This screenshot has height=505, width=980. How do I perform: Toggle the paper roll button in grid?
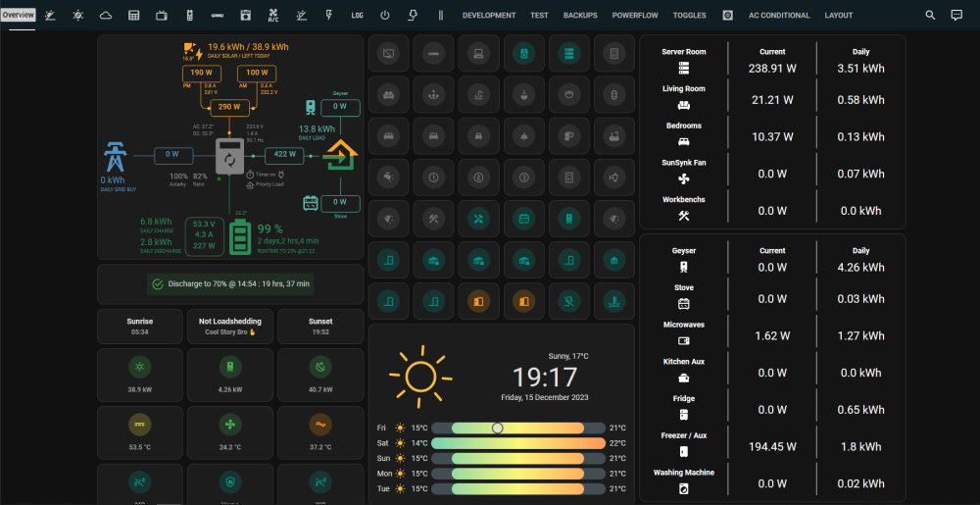click(x=568, y=137)
